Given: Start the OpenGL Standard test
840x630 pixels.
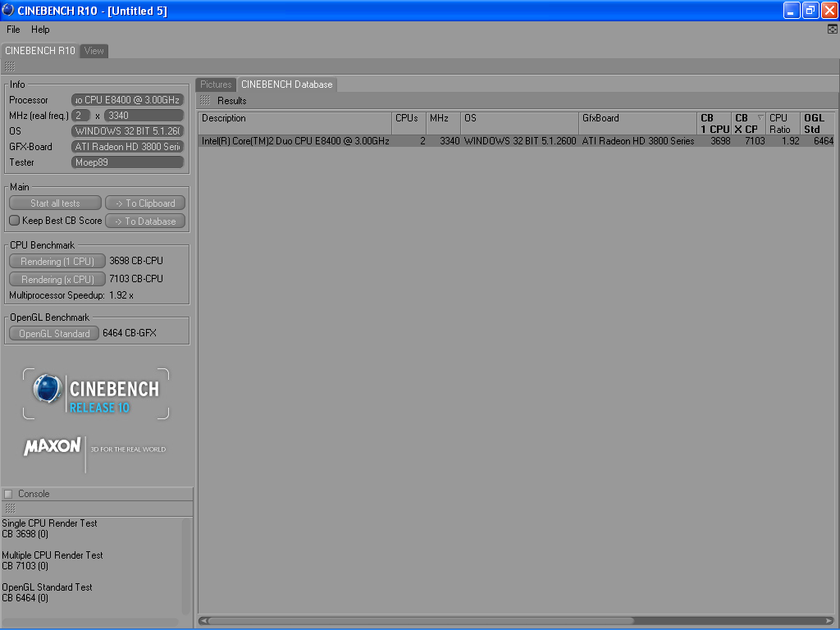Looking at the screenshot, I should point(54,334).
